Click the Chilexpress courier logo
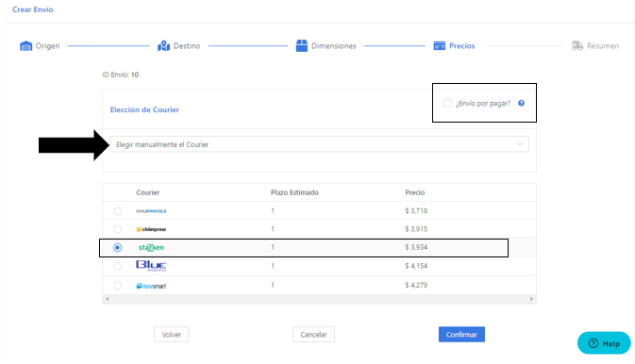Image resolution: width=635 pixels, height=364 pixels. pos(151,229)
